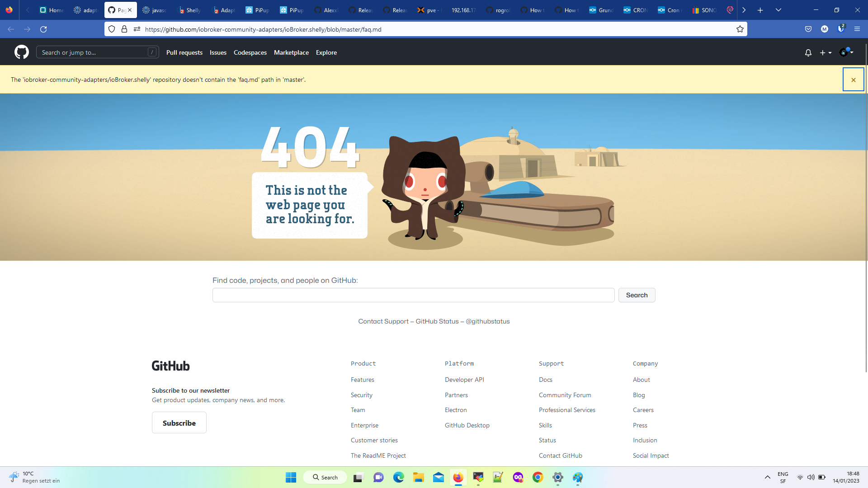
Task: Switch to the first PiPup tab
Action: tap(258, 10)
